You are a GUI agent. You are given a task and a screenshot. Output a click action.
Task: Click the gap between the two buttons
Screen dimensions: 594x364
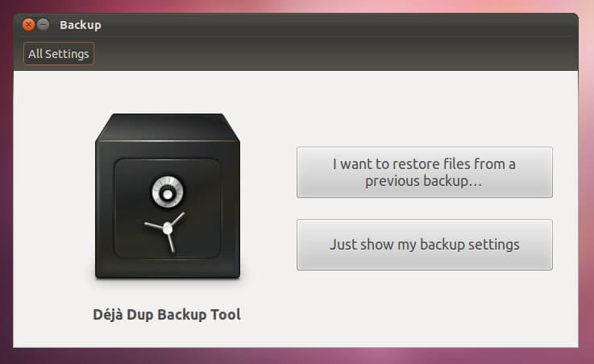pyautogui.click(x=424, y=209)
